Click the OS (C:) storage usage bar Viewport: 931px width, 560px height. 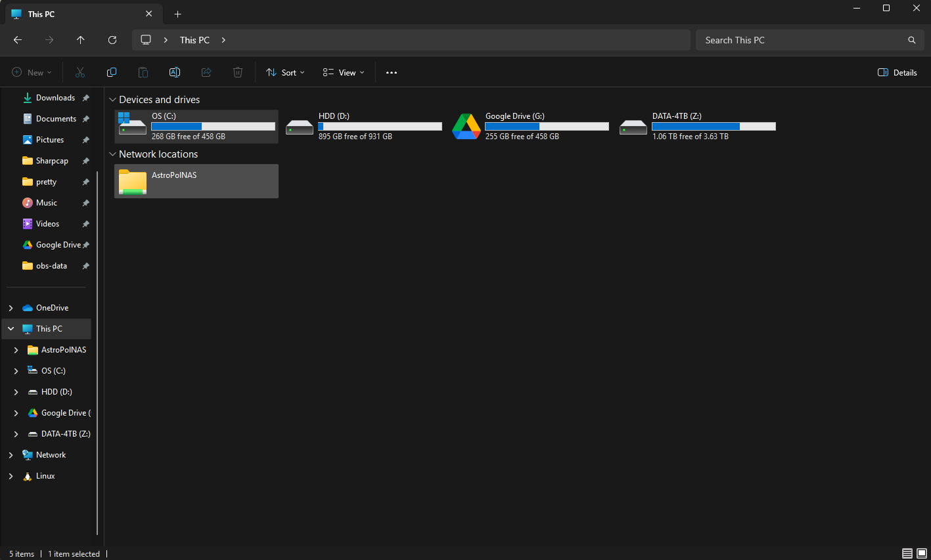point(213,125)
